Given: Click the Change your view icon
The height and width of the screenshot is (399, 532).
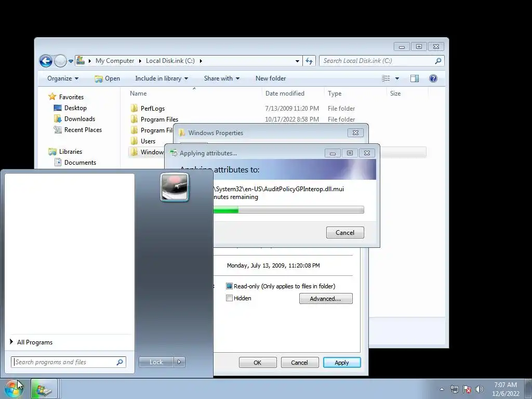Looking at the screenshot, I should (x=386, y=78).
